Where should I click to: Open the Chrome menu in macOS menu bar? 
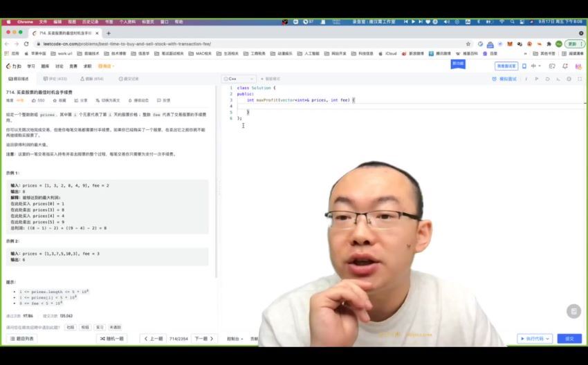tap(25, 21)
